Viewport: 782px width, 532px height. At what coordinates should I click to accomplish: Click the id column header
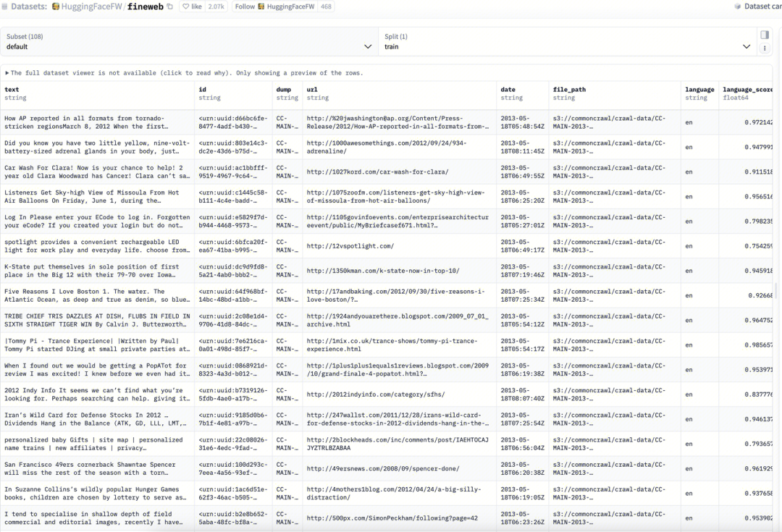click(x=233, y=94)
